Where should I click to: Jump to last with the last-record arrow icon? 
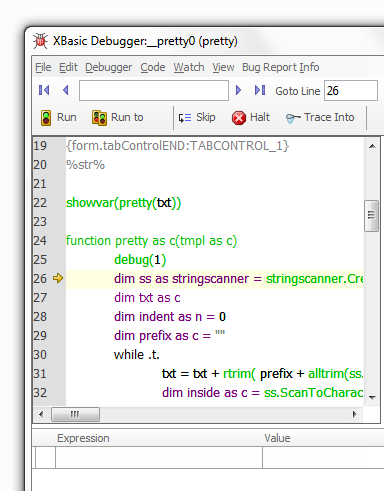point(260,90)
